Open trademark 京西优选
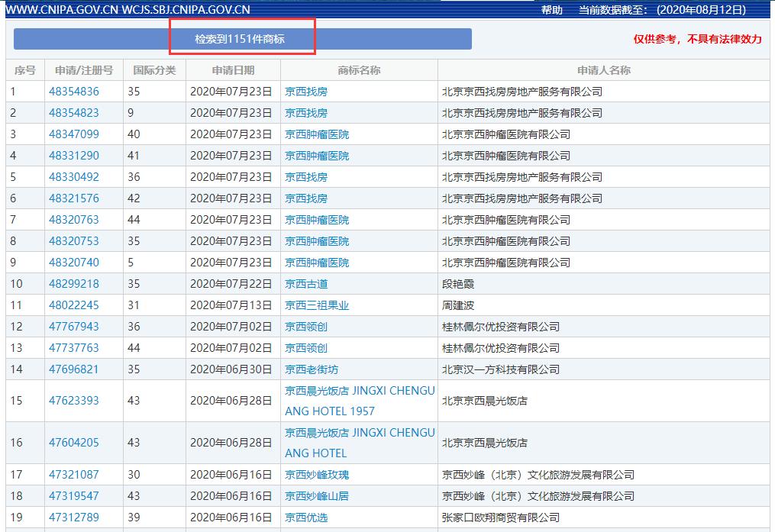Image resolution: width=775 pixels, height=532 pixels. [x=306, y=517]
